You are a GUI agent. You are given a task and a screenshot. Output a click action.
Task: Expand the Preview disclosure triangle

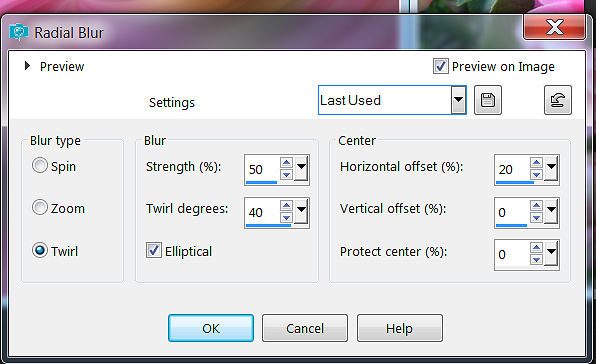tap(27, 66)
